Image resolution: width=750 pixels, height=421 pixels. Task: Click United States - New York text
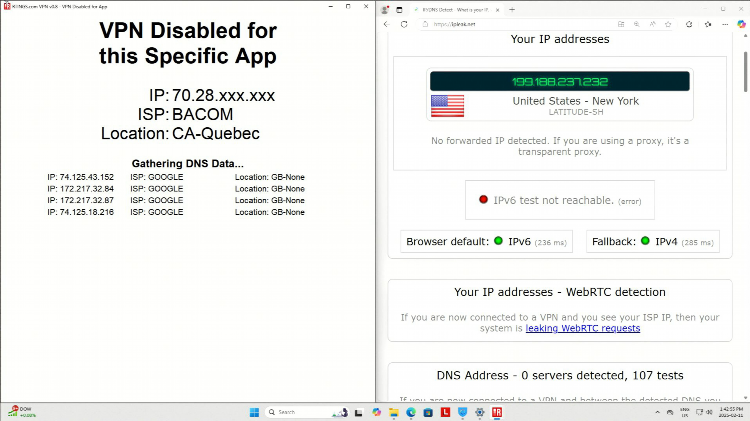(575, 101)
